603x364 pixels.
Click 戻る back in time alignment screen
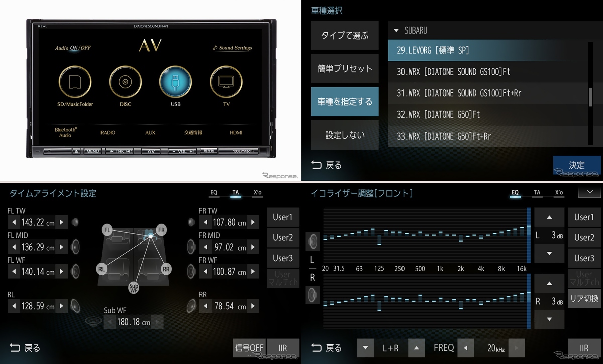[25, 347]
